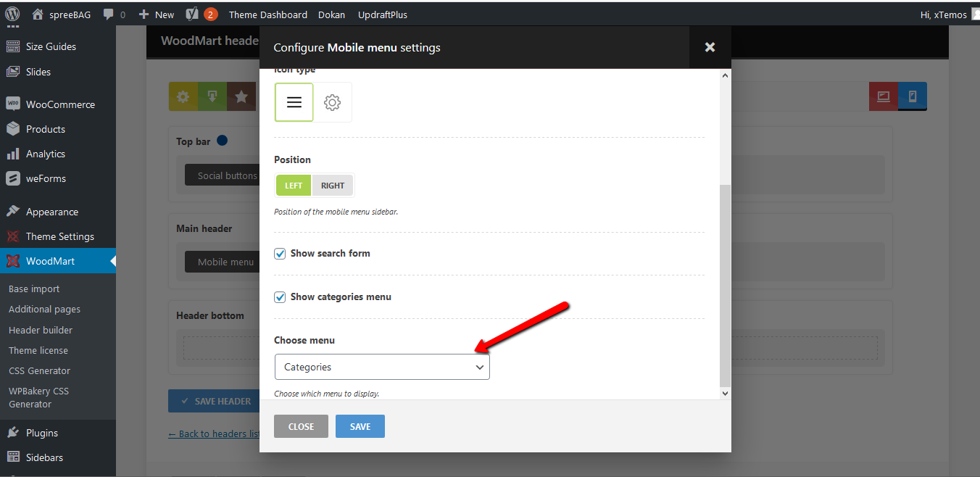Viewport: 980px width, 477px height.
Task: Click the Theme Settings icon
Action: click(13, 236)
